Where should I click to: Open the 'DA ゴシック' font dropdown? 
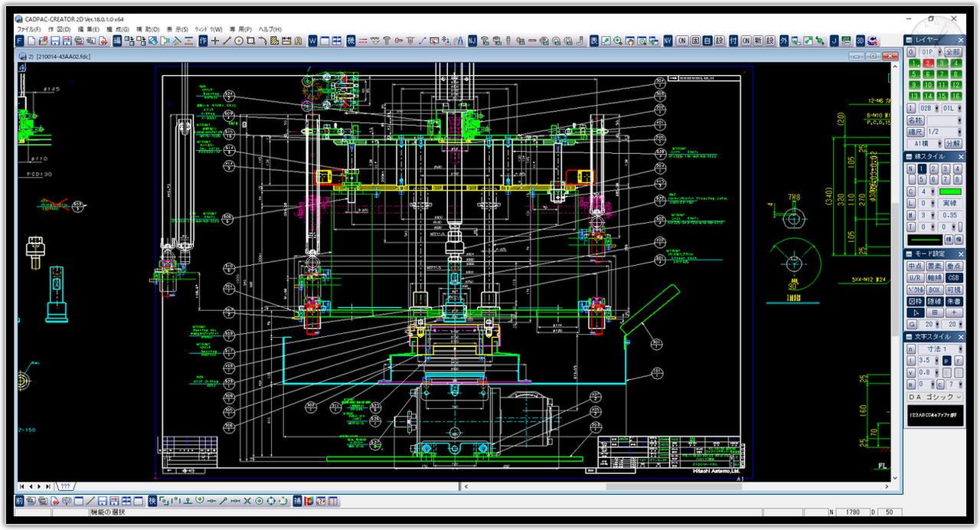[x=935, y=397]
